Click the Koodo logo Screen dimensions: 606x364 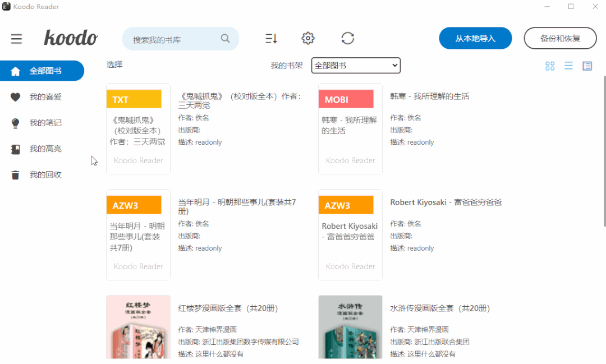(x=71, y=38)
